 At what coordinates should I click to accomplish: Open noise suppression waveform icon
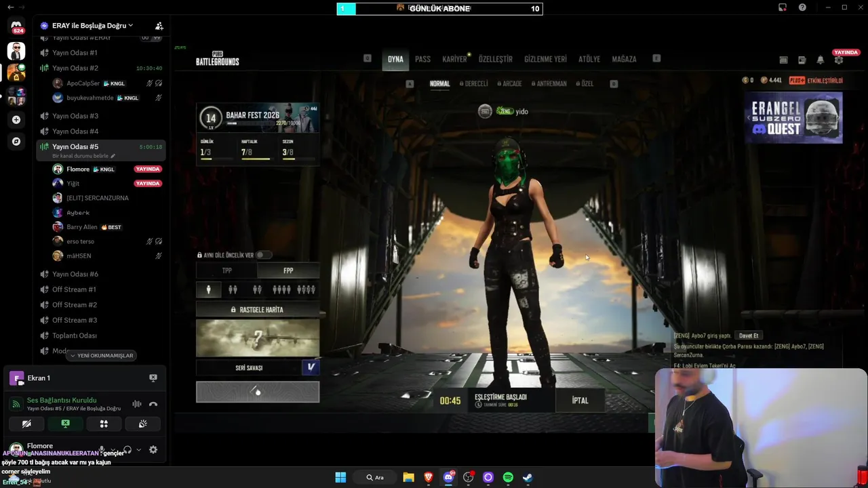[x=137, y=404]
